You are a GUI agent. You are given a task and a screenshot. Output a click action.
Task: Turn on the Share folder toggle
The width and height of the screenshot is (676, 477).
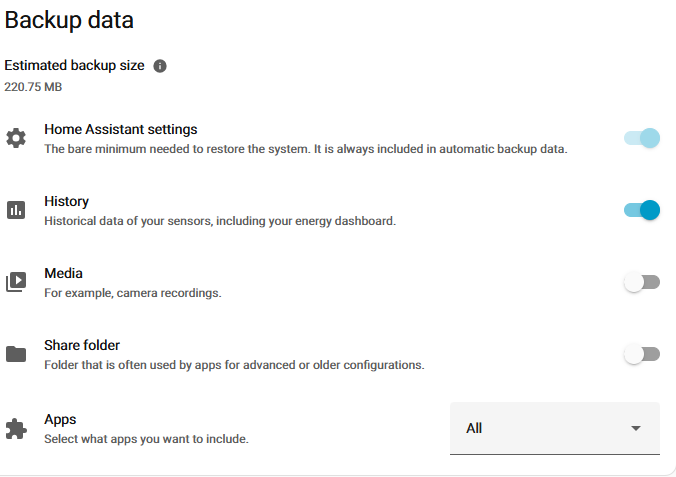[642, 354]
